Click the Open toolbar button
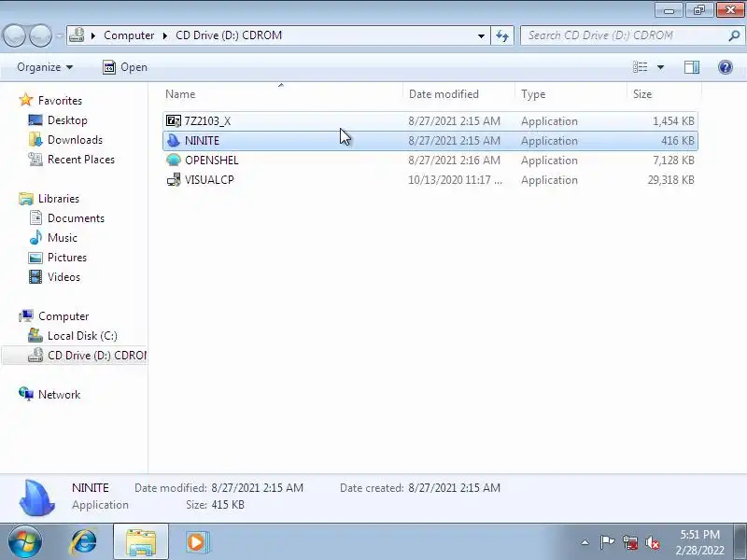Viewport: 747px width, 560px height. 125,67
